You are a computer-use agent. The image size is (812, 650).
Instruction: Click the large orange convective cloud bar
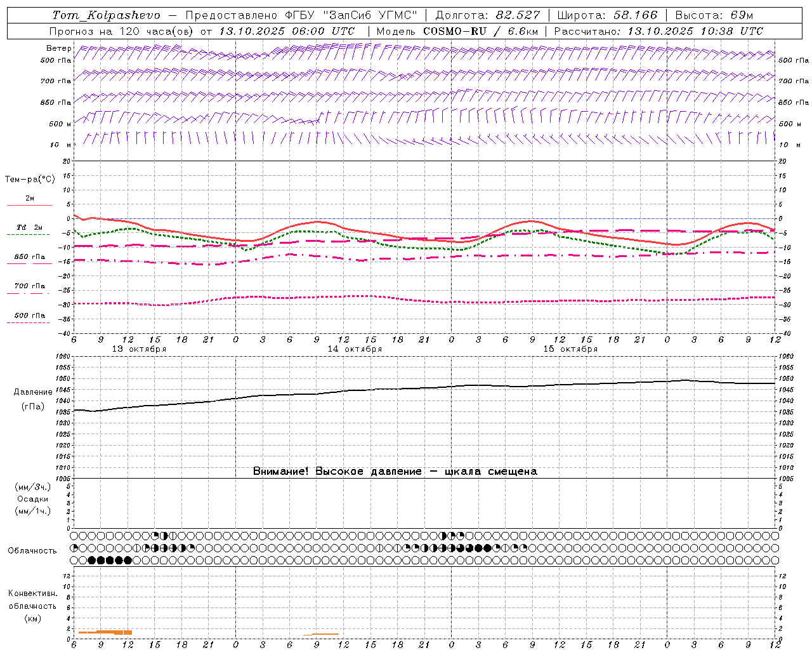click(x=105, y=632)
